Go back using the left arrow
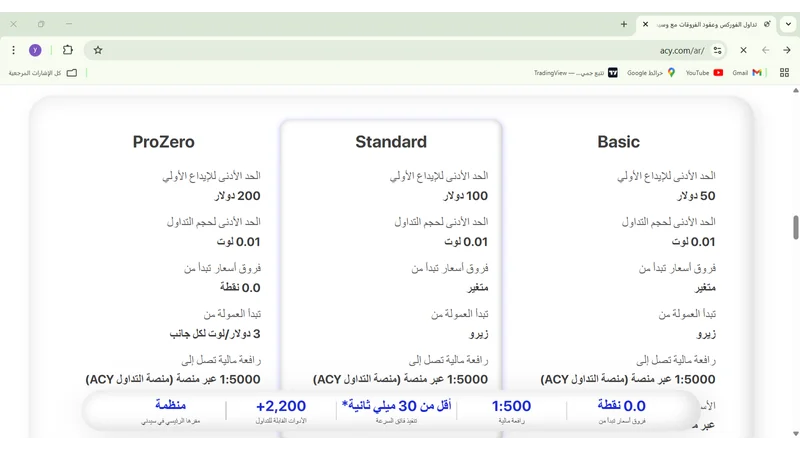Screen dimensions: 800x450 click(765, 50)
